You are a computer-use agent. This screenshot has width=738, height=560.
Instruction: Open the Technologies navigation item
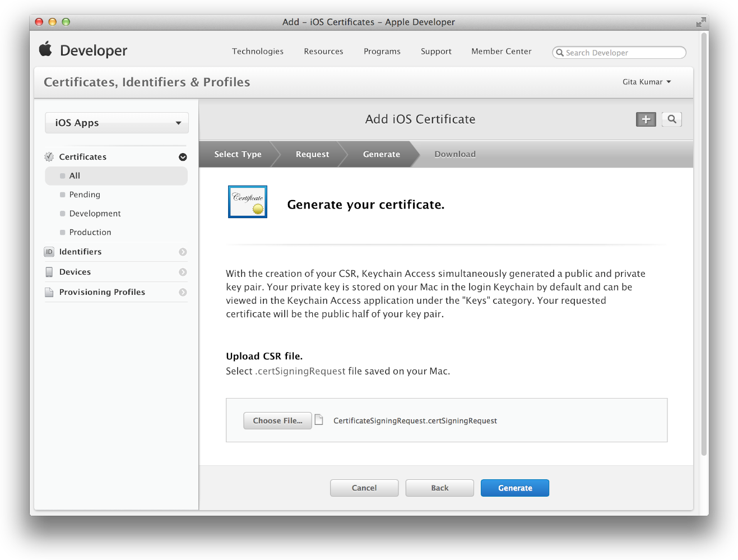pos(258,51)
